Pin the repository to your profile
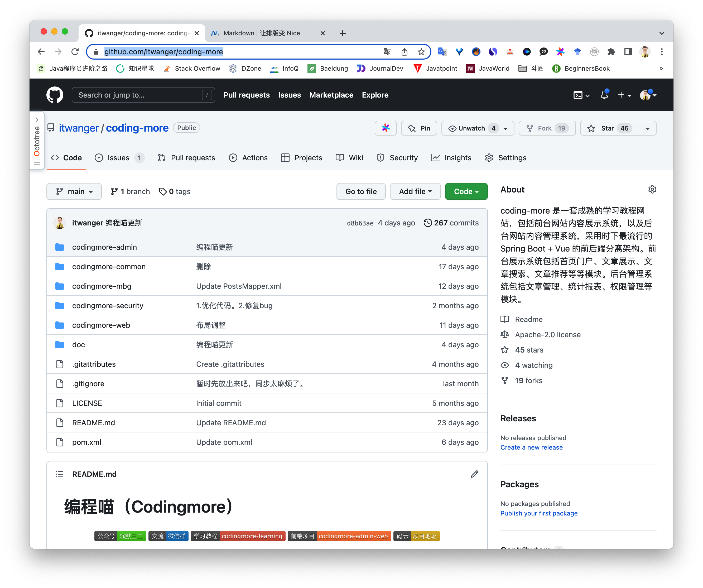 click(419, 128)
